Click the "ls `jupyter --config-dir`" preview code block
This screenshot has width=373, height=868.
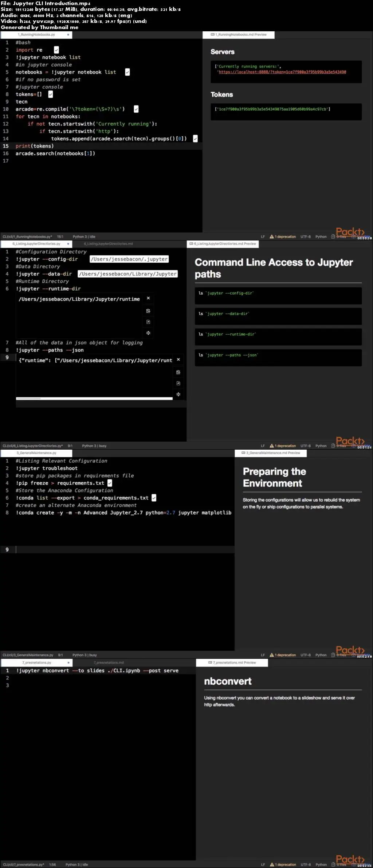(x=278, y=295)
